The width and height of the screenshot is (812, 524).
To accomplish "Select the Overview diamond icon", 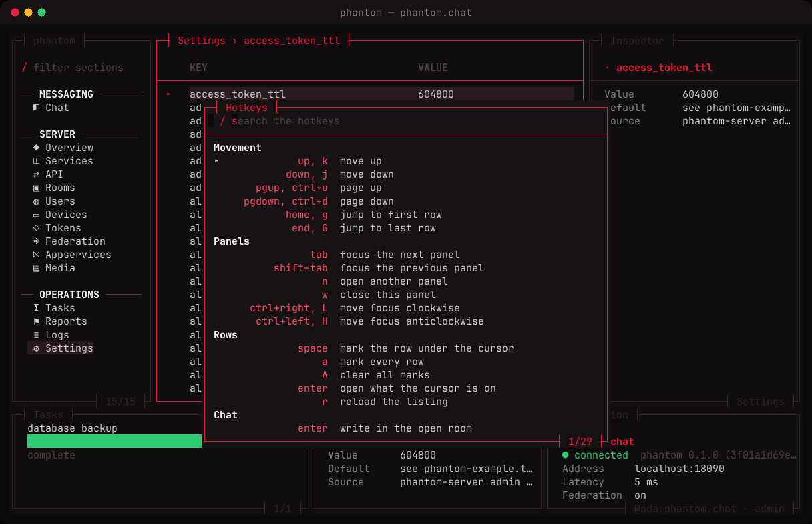I will point(36,148).
